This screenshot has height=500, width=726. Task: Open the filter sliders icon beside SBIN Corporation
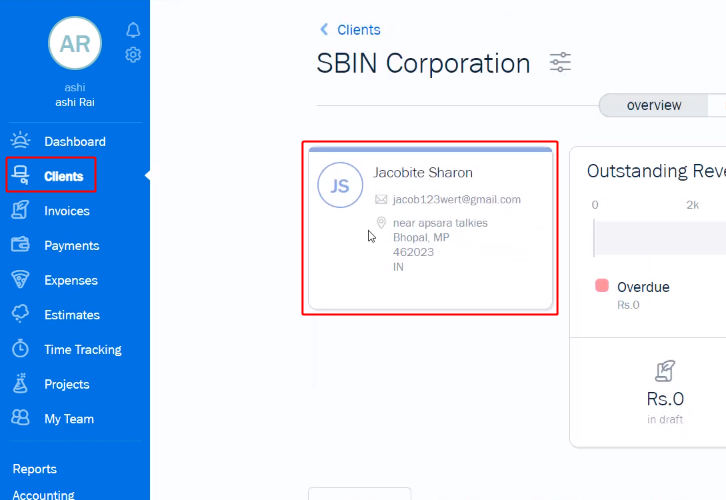tap(560, 62)
